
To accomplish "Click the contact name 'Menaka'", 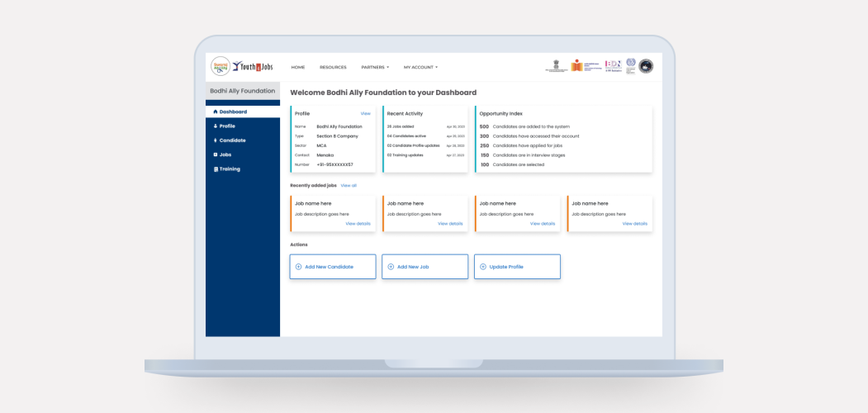I will point(325,155).
